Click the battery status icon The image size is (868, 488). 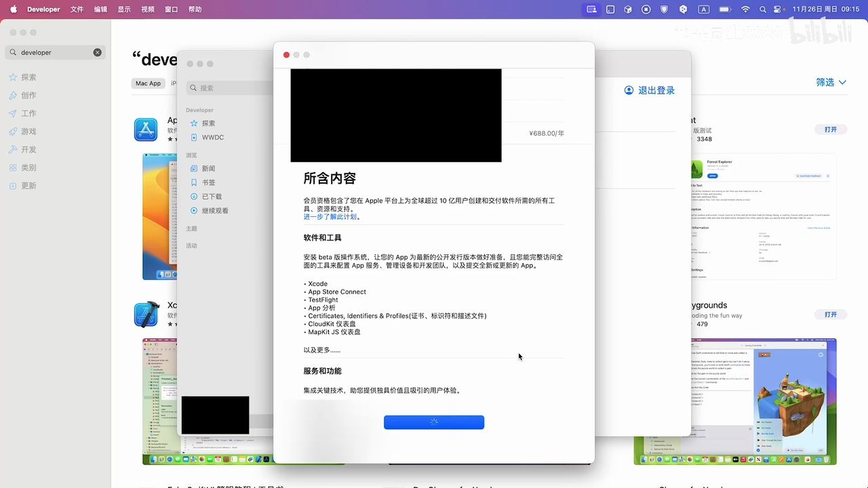coord(725,9)
